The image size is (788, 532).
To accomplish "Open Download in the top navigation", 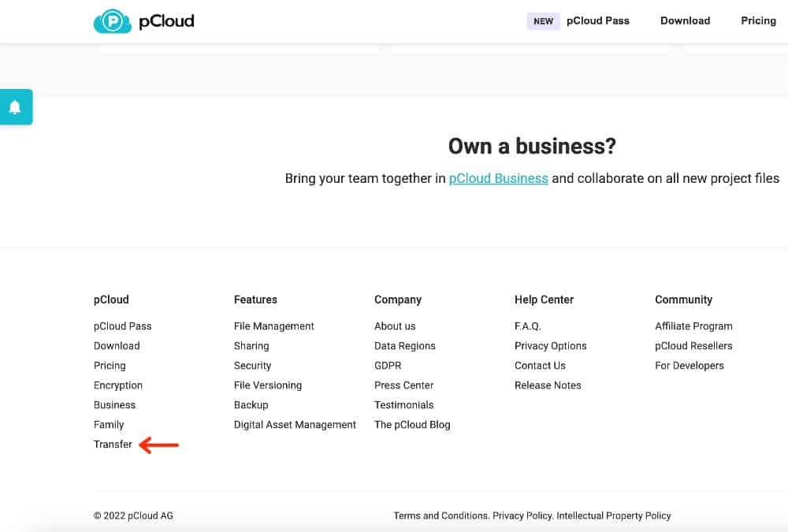I will (x=685, y=20).
